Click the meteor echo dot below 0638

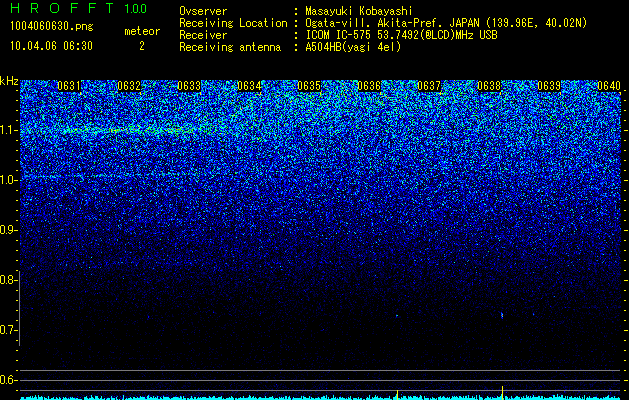pyautogui.click(x=502, y=315)
